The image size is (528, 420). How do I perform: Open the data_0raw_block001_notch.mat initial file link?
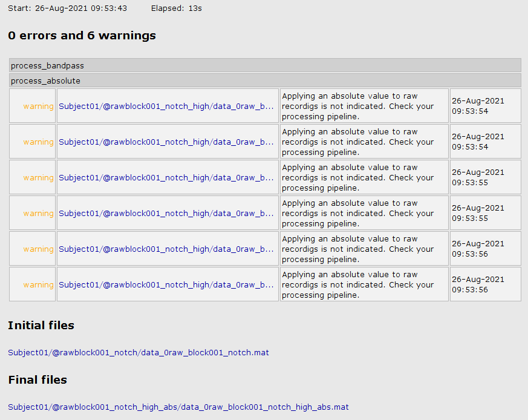coord(139,353)
